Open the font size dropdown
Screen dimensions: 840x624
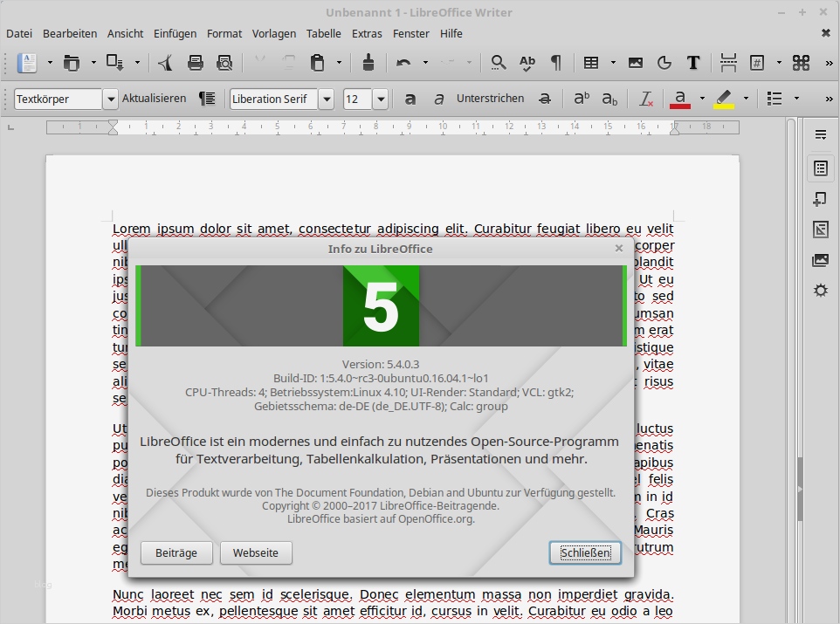(381, 99)
